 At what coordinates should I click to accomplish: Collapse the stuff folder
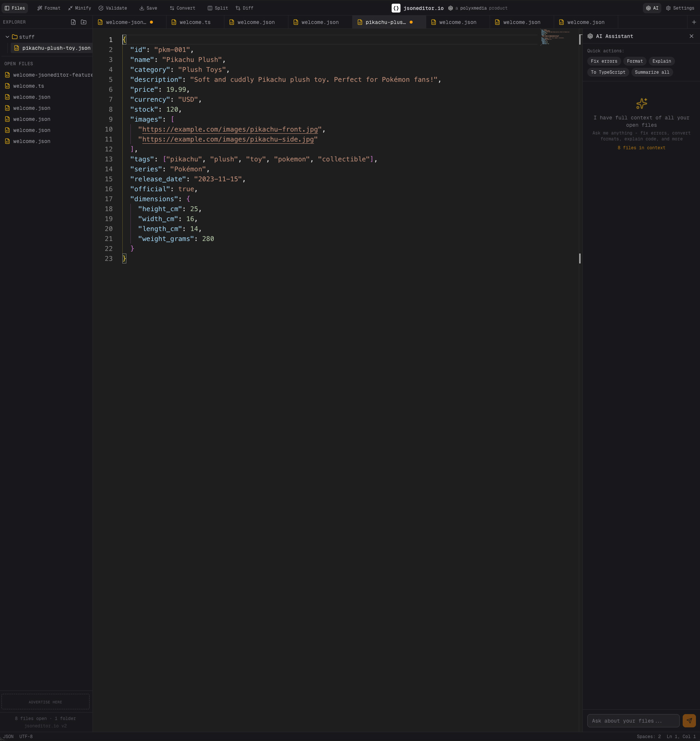click(x=7, y=37)
